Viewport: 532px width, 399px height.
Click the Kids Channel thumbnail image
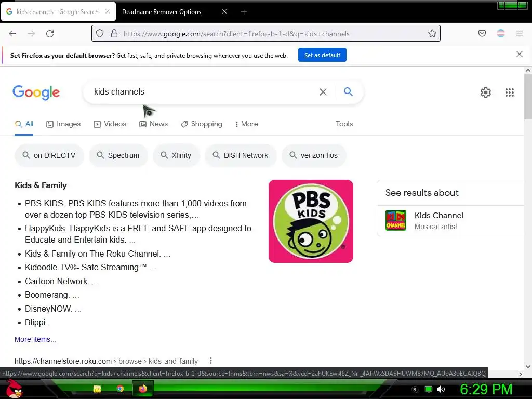[x=395, y=220]
